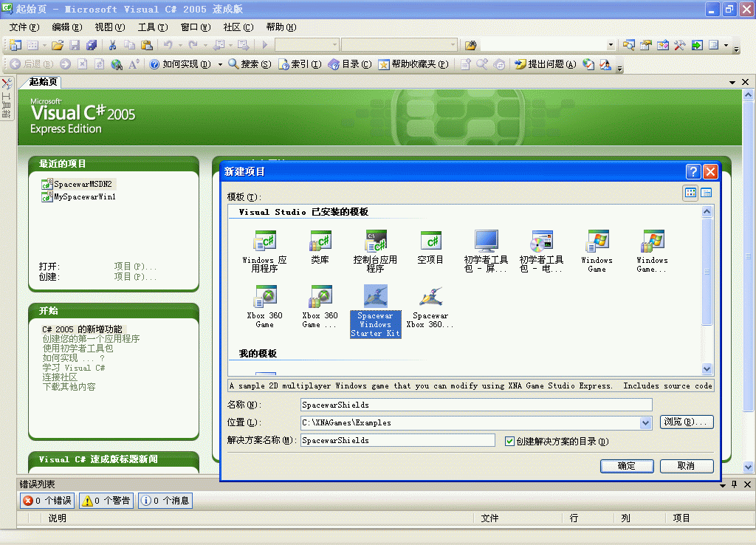Click the 取消 button

(687, 466)
